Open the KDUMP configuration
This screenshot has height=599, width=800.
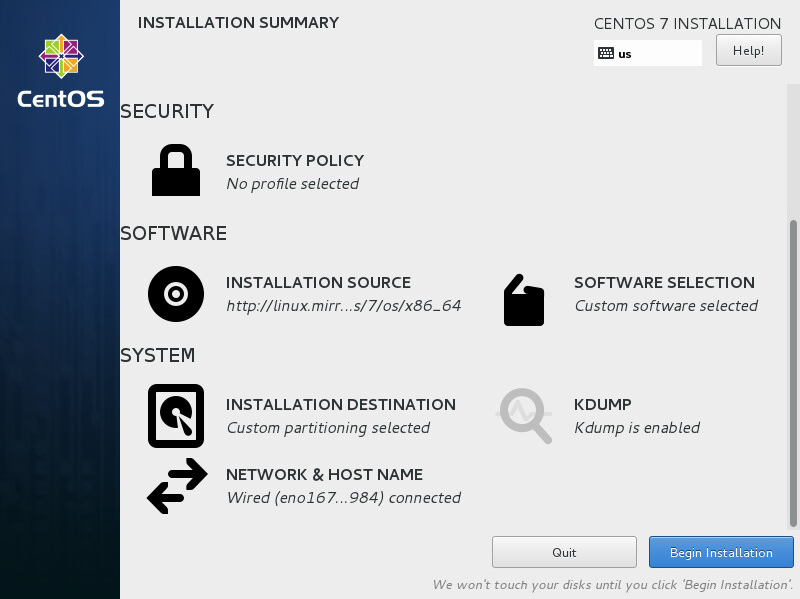tap(603, 404)
